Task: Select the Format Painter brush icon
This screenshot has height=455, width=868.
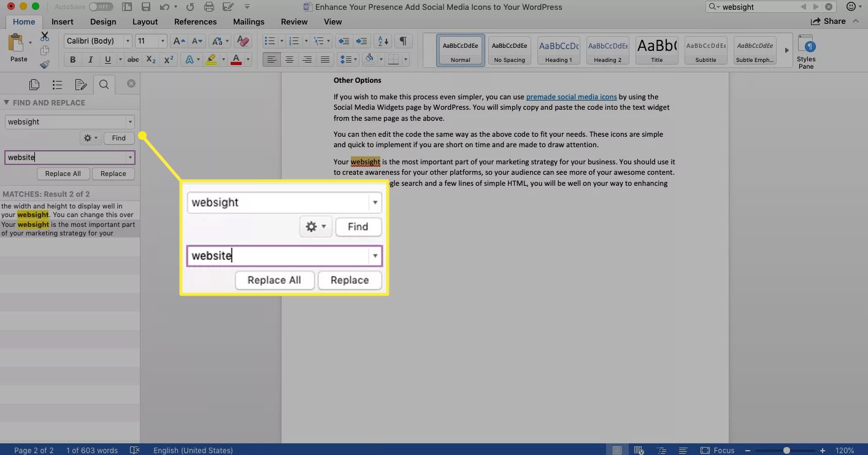Action: 44,64
